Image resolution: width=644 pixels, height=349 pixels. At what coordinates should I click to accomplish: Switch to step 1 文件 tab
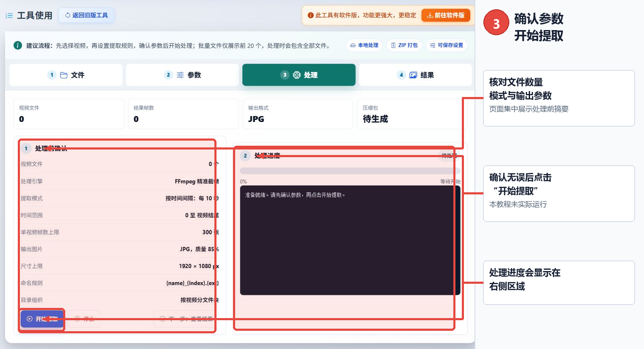tap(66, 75)
